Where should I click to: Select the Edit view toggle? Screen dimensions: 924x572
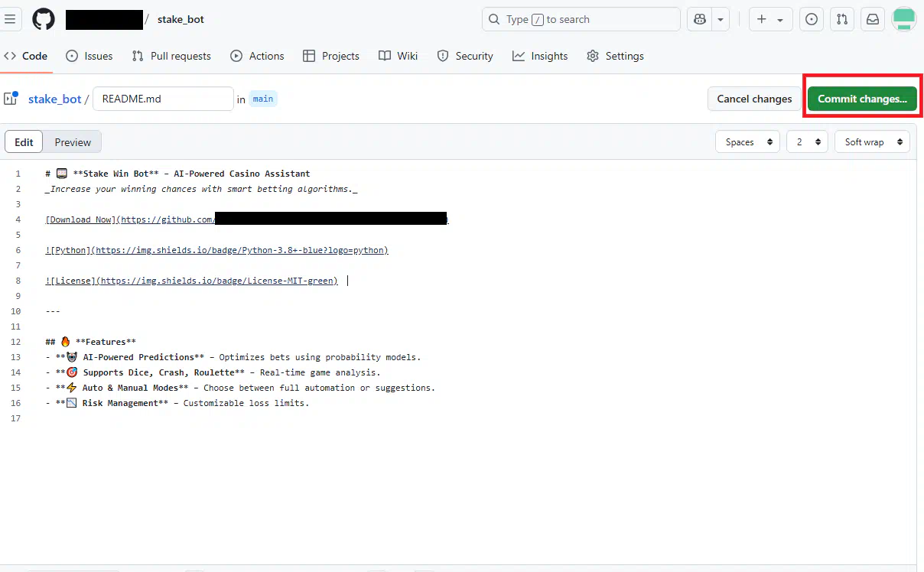coord(24,142)
